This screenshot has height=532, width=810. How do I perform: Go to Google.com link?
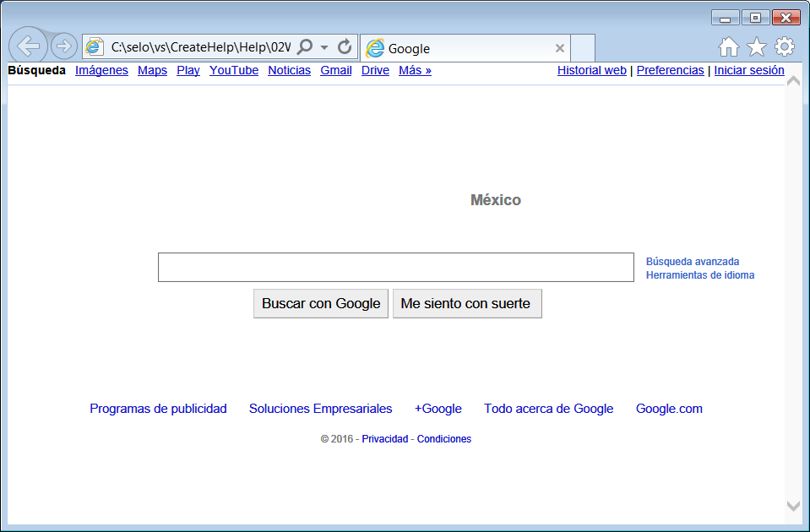coord(669,409)
